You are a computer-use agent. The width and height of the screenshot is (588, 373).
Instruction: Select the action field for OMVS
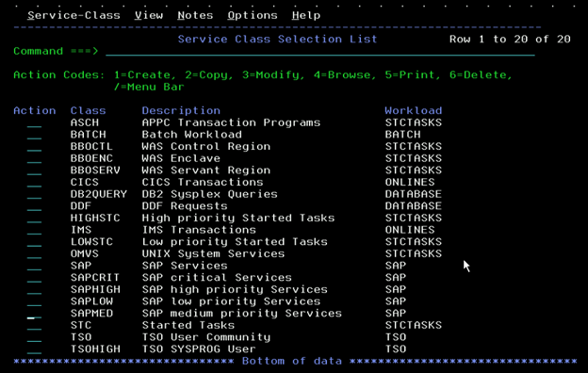34,253
